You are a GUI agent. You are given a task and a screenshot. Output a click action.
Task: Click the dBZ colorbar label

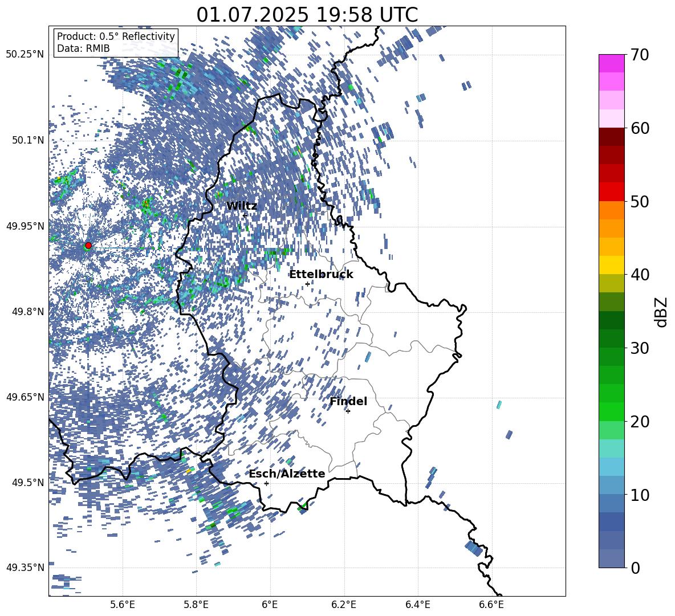(x=662, y=312)
